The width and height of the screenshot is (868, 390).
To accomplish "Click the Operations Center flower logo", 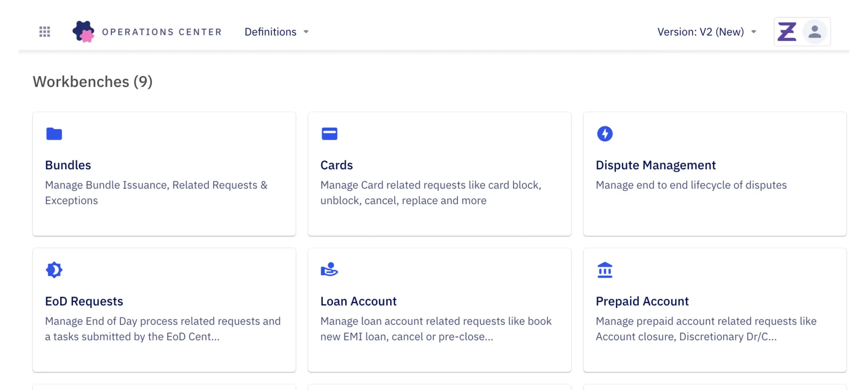I will tap(83, 32).
